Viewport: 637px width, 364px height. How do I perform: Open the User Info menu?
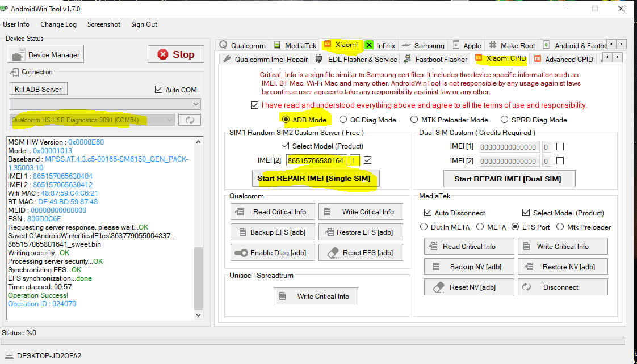[16, 24]
